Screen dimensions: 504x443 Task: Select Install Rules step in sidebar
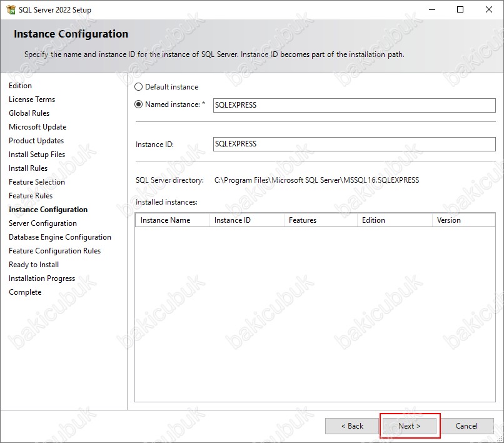coord(28,168)
